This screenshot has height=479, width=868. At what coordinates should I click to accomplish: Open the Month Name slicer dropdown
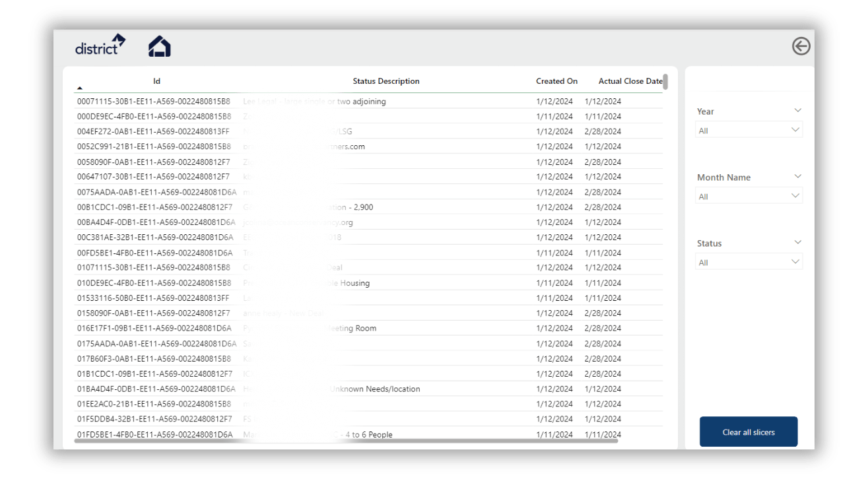tap(749, 195)
